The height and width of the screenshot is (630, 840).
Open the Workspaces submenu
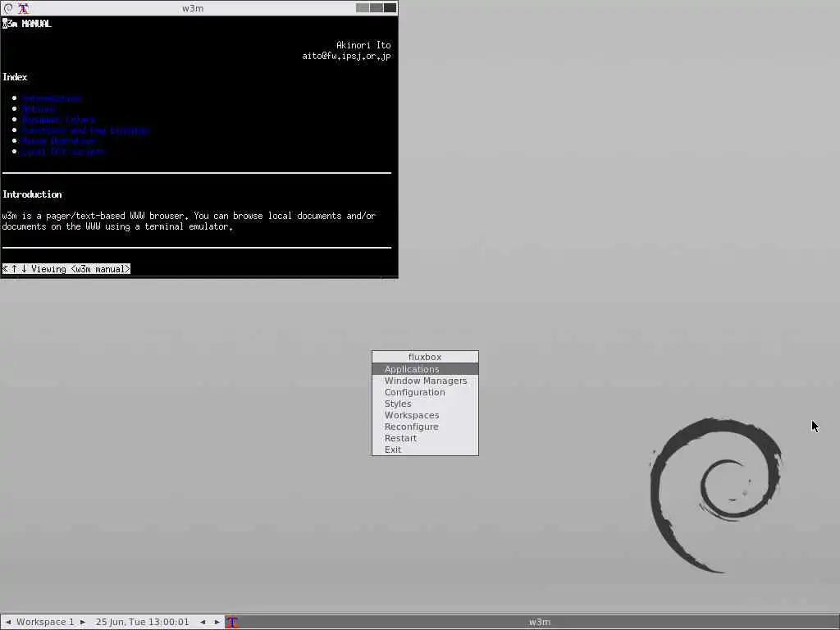(x=425, y=415)
